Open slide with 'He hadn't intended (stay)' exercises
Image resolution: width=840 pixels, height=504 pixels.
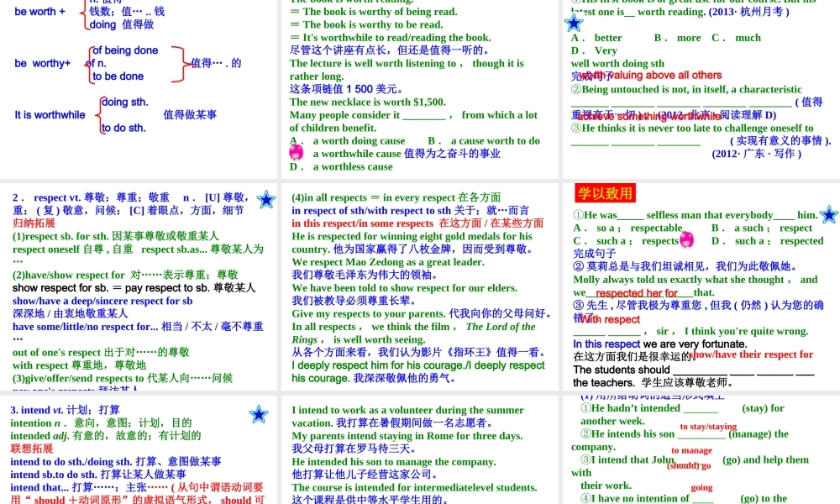point(701,450)
